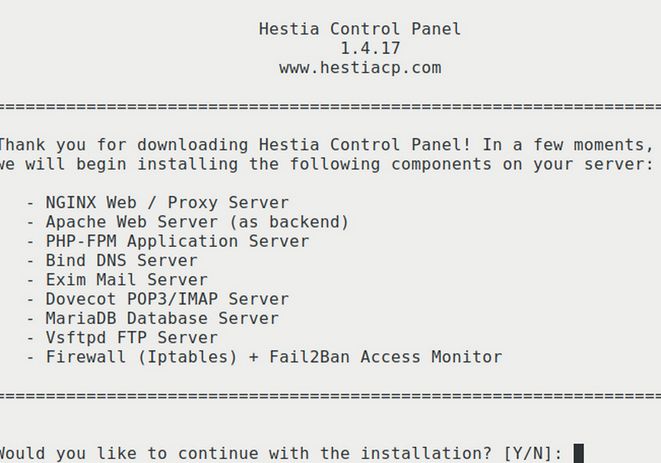Click the [Y/N] option text
The image size is (661, 463).
click(x=526, y=454)
